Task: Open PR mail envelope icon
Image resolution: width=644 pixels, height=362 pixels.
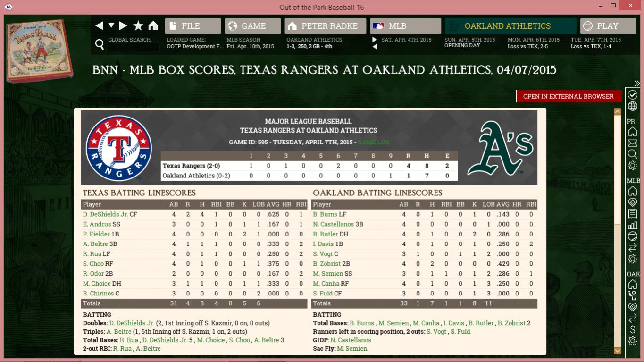Action: pyautogui.click(x=633, y=143)
